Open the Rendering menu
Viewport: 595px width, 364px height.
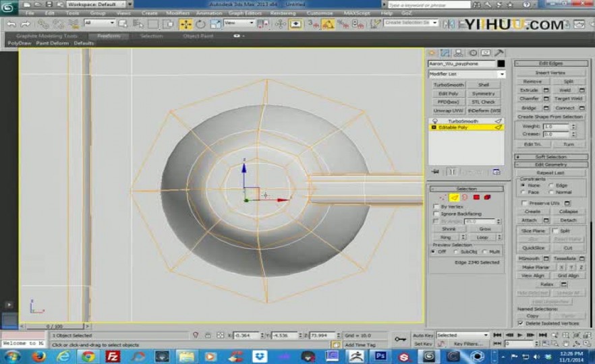(x=283, y=13)
